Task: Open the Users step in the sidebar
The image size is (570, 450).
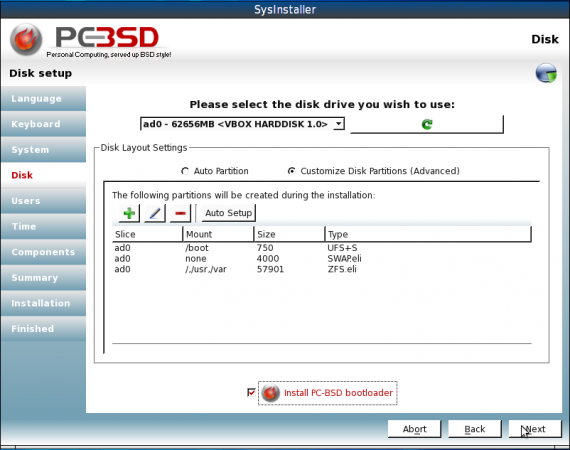Action: 43,201
